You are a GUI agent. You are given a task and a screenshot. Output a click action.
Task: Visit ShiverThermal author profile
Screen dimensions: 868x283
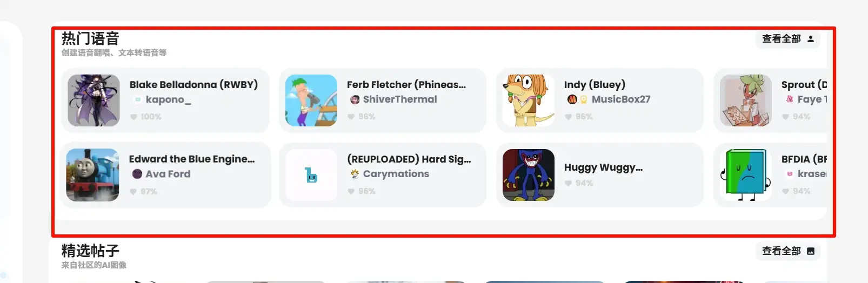(399, 99)
